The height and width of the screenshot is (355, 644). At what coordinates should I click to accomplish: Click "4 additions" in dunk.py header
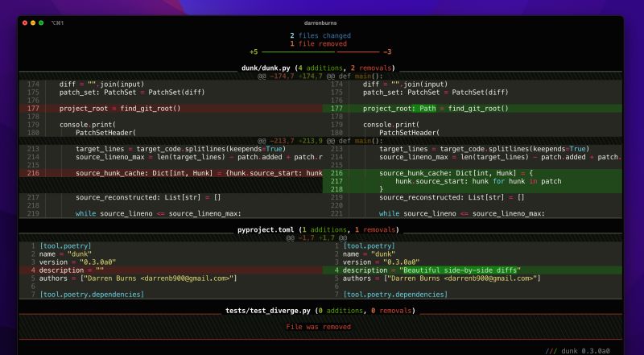click(320, 68)
